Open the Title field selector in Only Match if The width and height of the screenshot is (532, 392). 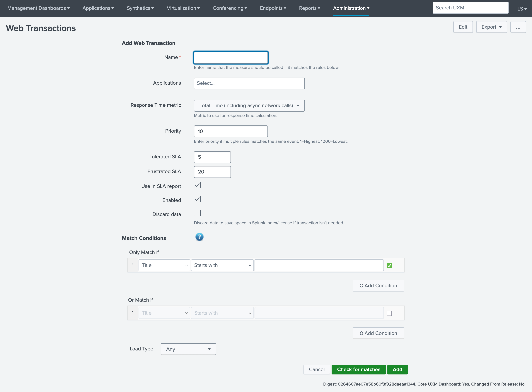[164, 265]
